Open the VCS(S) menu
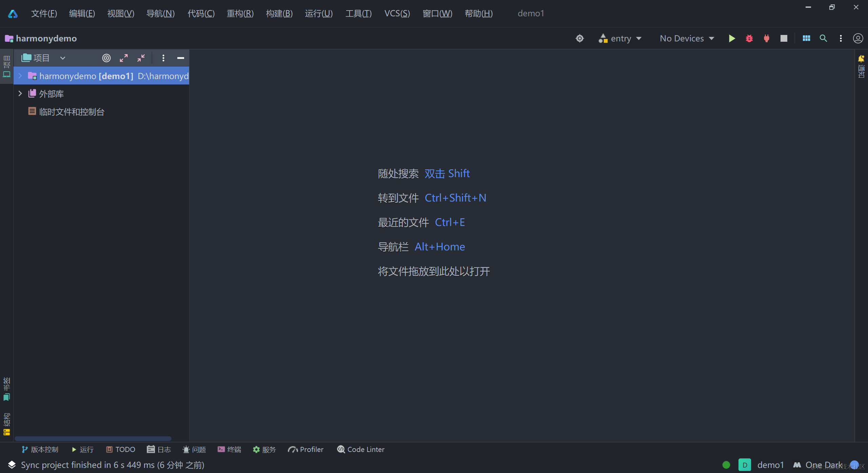The height and width of the screenshot is (473, 868). [x=397, y=14]
